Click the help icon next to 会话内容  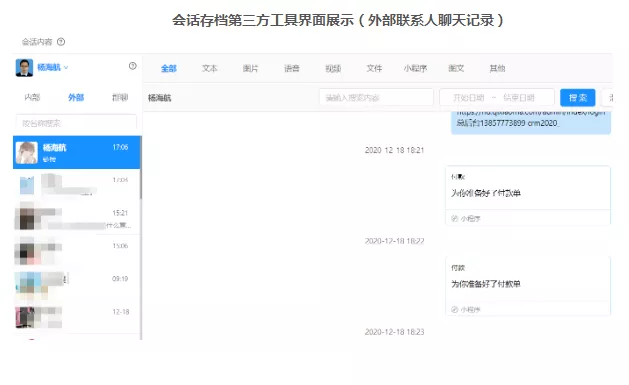[x=61, y=42]
